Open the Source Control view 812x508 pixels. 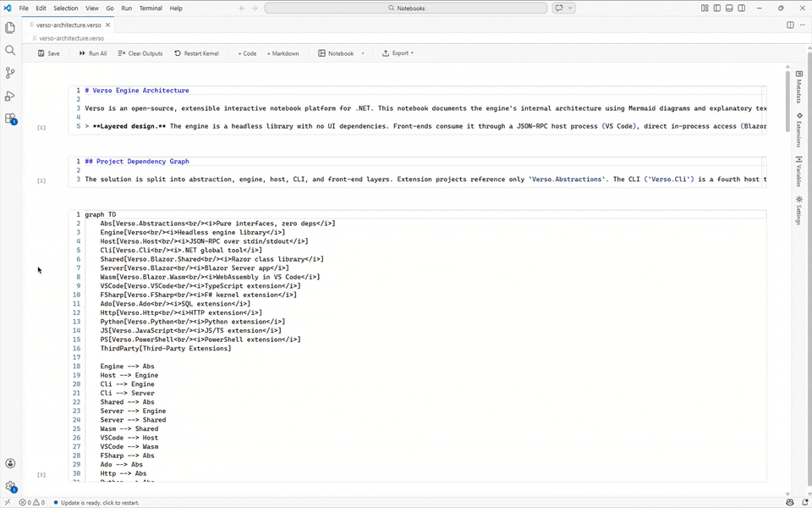pos(10,73)
